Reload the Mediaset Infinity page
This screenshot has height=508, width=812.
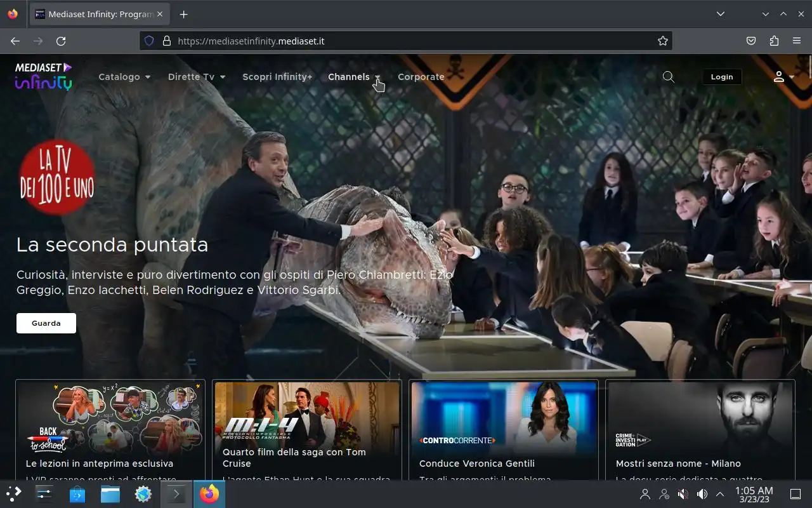(x=61, y=41)
